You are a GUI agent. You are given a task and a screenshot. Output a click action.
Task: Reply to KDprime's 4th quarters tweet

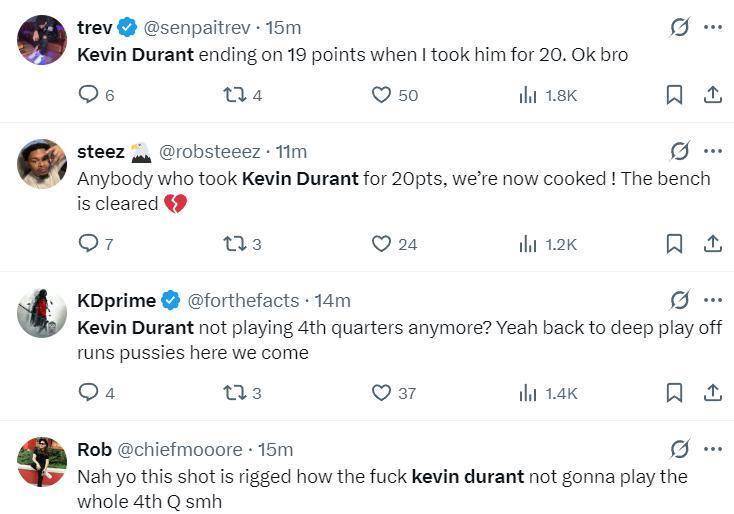click(89, 393)
